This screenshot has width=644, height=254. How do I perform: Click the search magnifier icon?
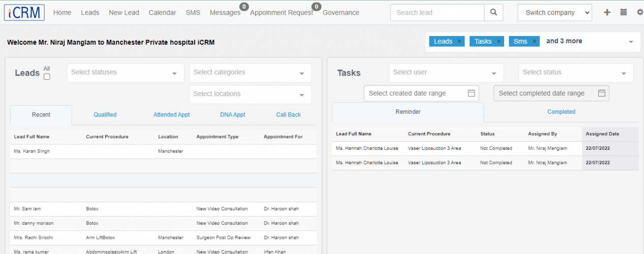click(x=493, y=13)
